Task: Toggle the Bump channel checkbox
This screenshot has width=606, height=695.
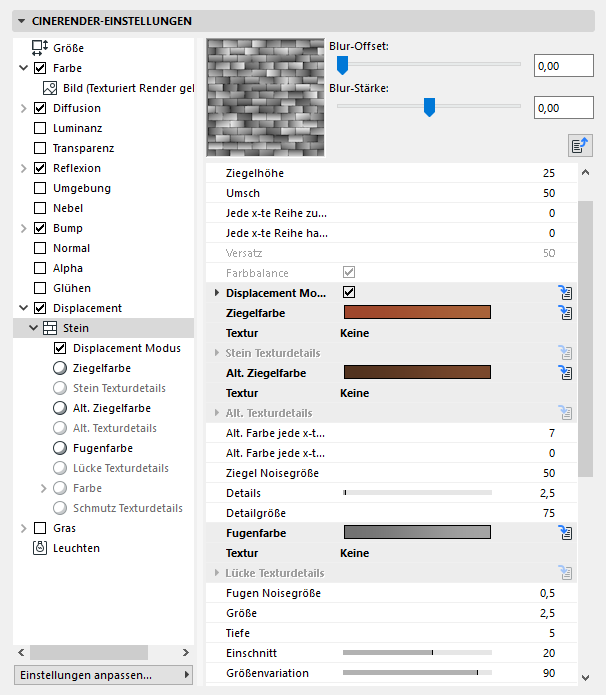Action: [x=40, y=228]
